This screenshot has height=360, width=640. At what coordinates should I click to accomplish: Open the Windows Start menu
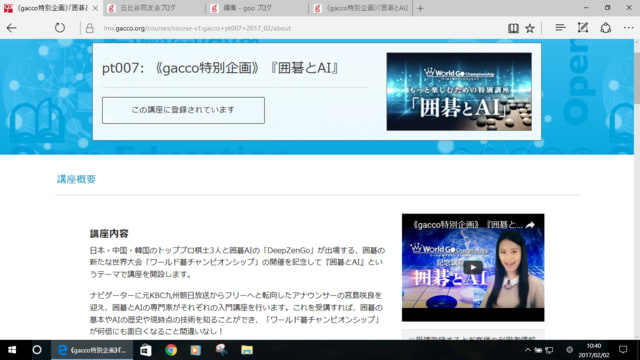pyautogui.click(x=12, y=350)
